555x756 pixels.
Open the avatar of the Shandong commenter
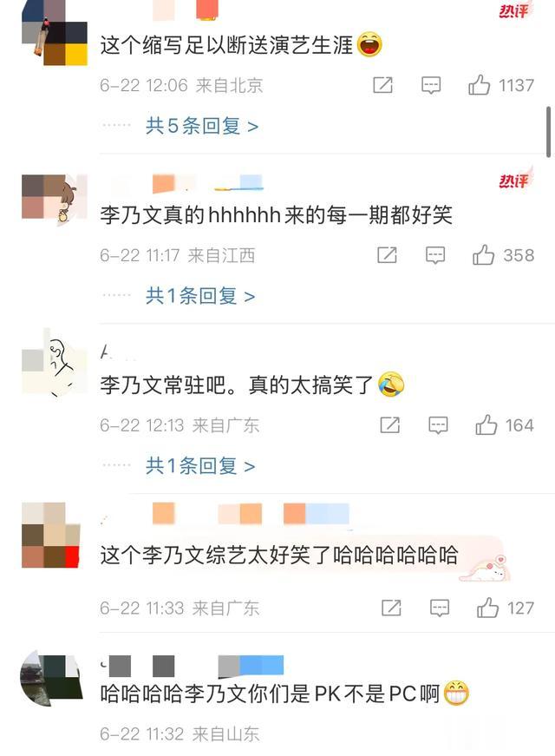pos(50,678)
